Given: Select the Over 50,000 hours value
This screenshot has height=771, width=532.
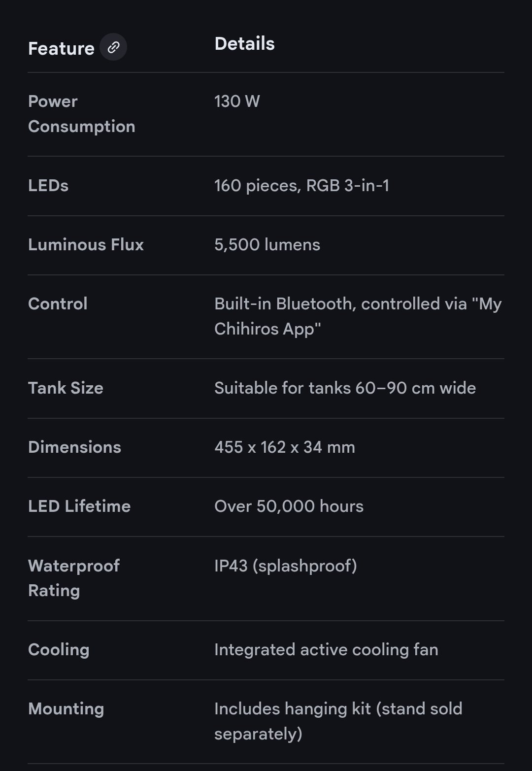Looking at the screenshot, I should click(x=289, y=506).
